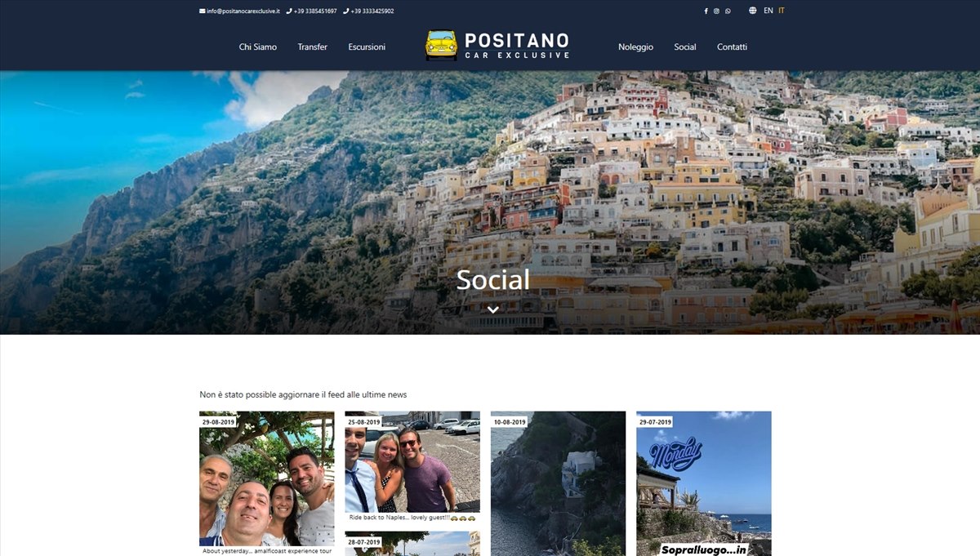
Task: Open the Instagram icon in header
Action: click(x=717, y=11)
